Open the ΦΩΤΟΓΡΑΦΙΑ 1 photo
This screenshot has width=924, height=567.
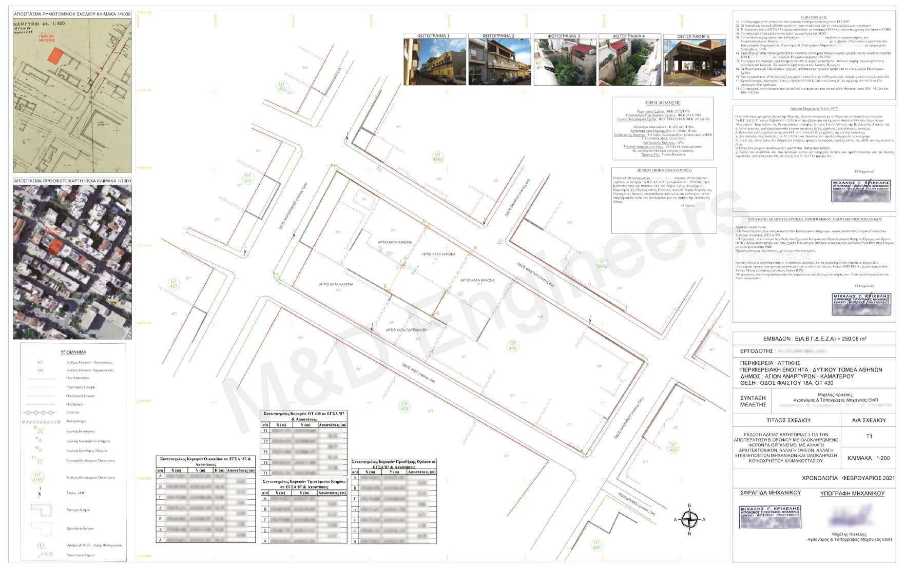tap(435, 62)
